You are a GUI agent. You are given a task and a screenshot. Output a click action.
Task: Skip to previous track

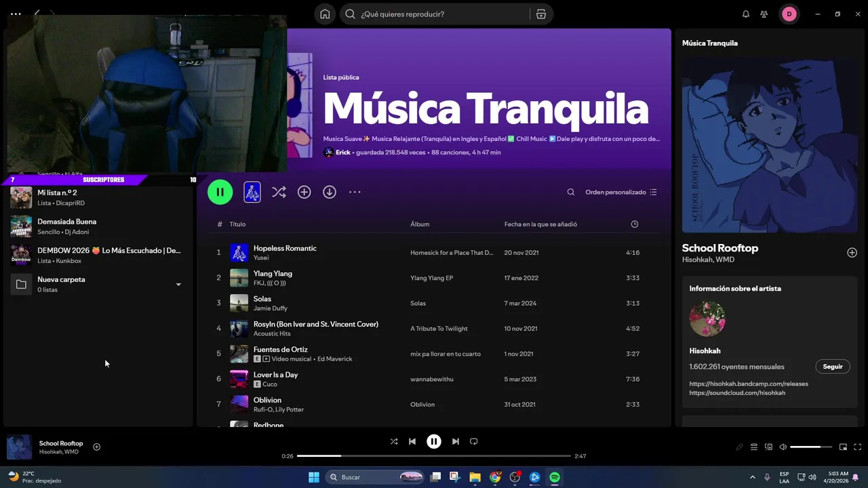(412, 441)
